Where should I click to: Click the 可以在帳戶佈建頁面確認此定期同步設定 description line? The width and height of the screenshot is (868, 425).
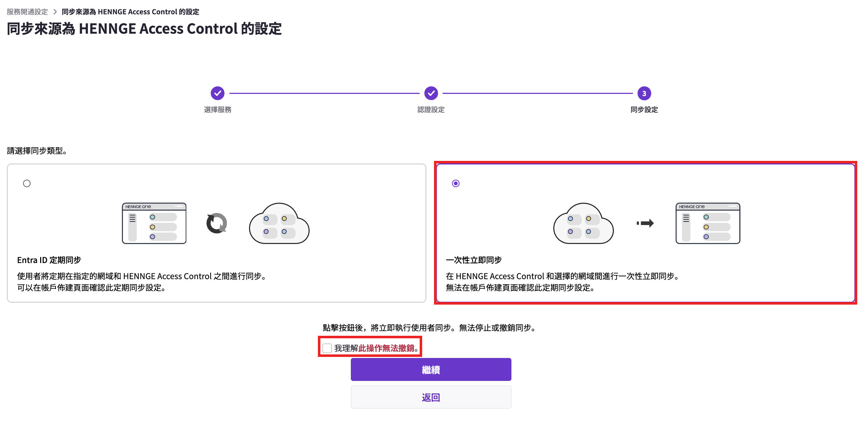click(91, 288)
